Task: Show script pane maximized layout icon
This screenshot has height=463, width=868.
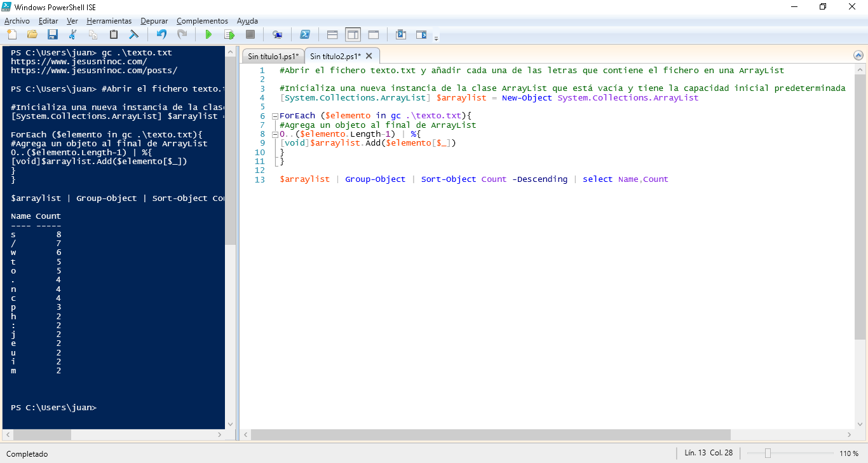Action: [374, 34]
